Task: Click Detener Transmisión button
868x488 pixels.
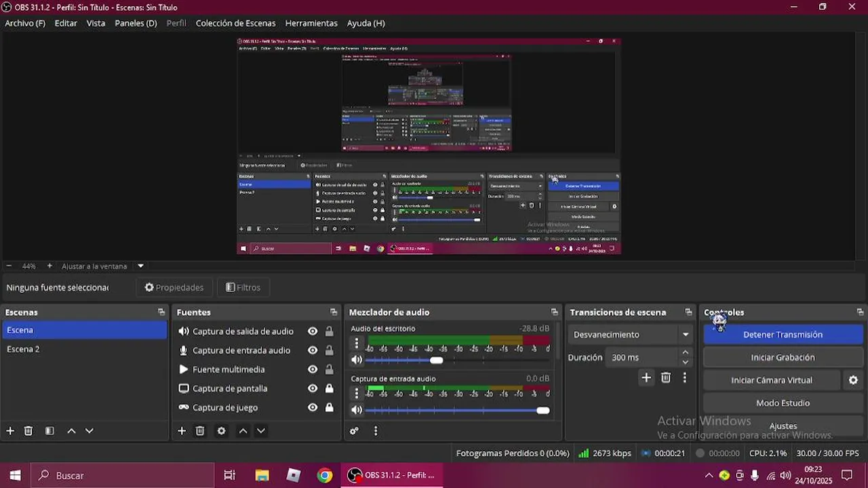Action: tap(783, 335)
